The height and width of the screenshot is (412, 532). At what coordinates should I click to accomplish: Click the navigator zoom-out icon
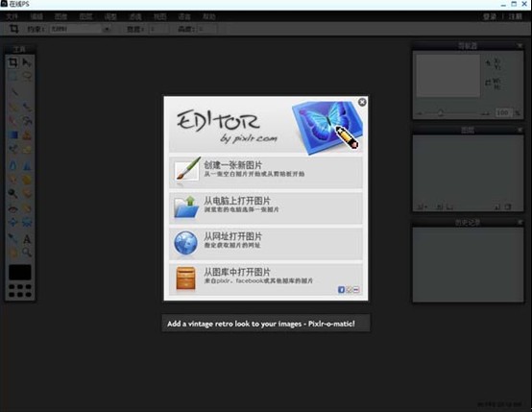(x=420, y=113)
